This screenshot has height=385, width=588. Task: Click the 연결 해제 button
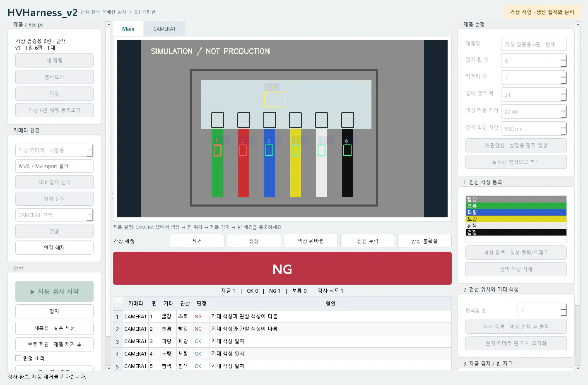click(x=54, y=248)
